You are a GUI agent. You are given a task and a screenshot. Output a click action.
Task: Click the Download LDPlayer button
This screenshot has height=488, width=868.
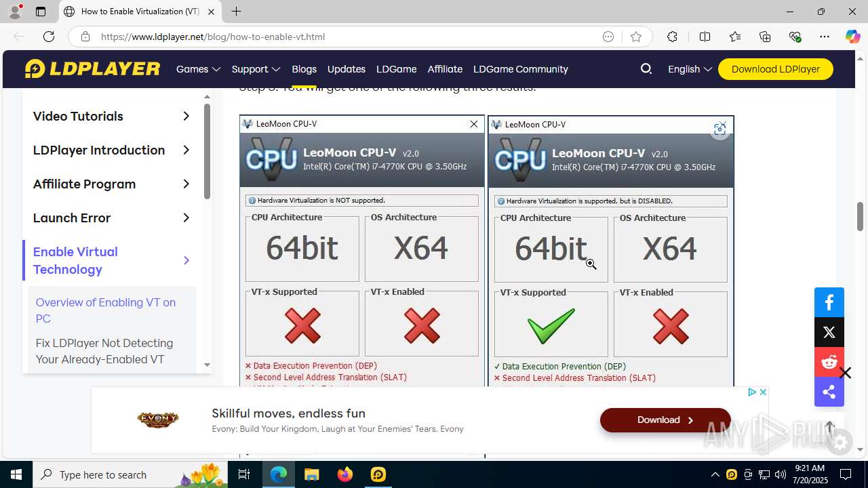click(x=776, y=69)
